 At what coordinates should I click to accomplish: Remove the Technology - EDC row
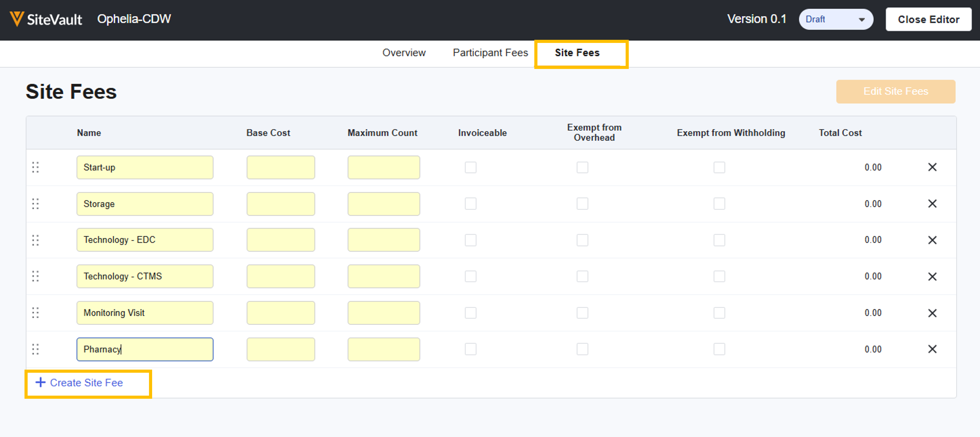tap(932, 240)
